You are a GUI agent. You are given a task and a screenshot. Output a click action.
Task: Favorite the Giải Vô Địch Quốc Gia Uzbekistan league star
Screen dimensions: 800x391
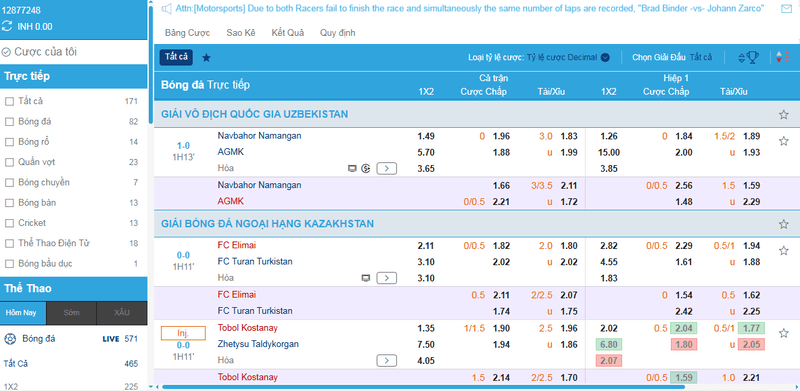784,114
